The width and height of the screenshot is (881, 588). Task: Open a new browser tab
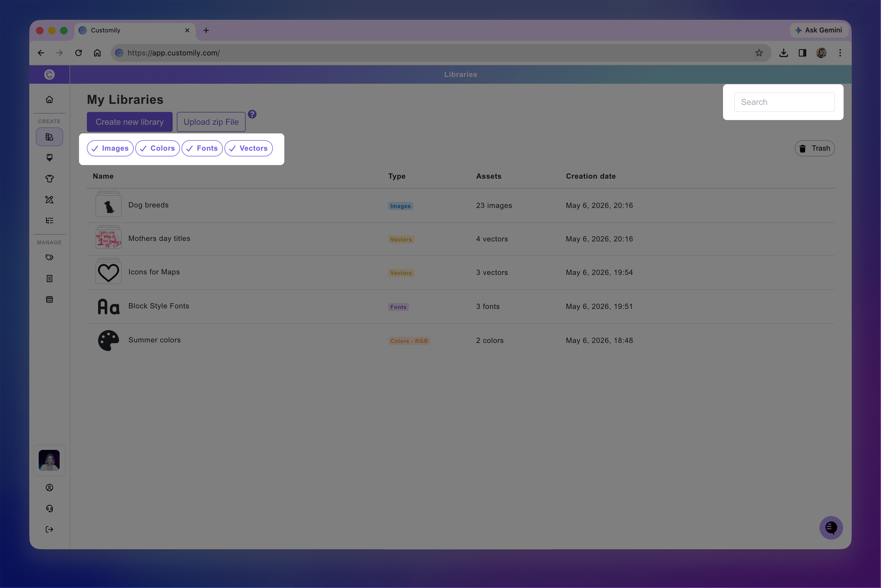tap(206, 30)
